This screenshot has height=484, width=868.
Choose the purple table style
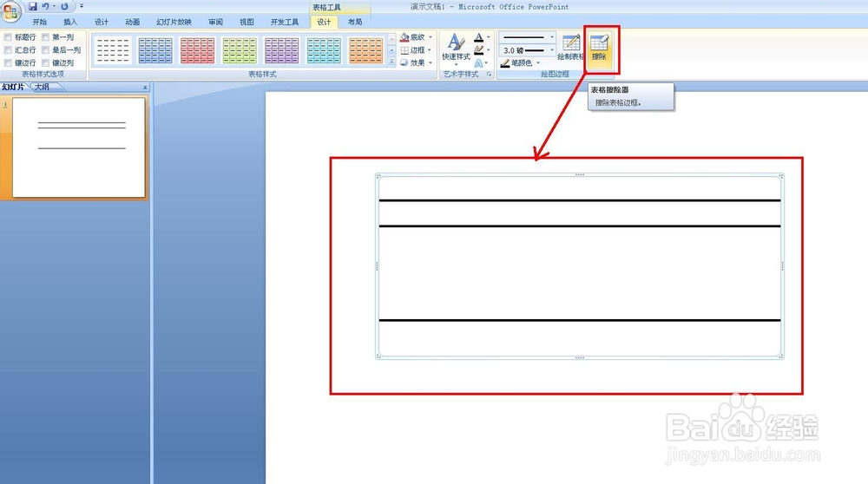(x=281, y=50)
